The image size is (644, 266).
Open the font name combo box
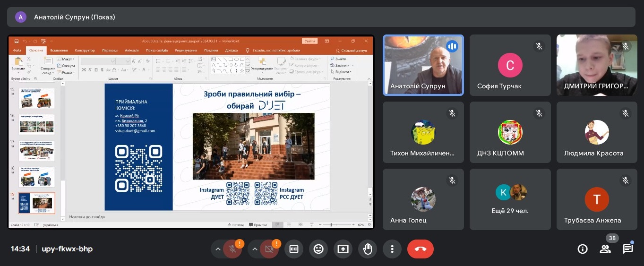tap(98, 61)
